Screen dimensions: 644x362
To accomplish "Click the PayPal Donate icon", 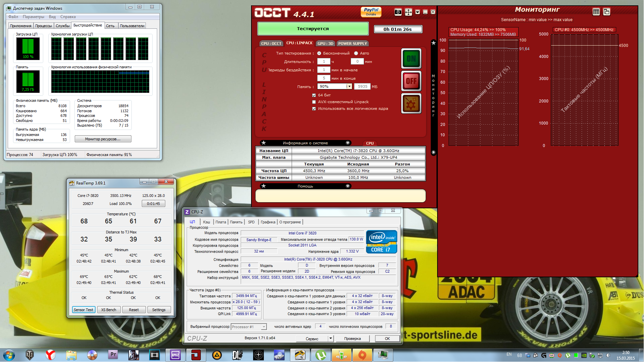I will point(371,12).
